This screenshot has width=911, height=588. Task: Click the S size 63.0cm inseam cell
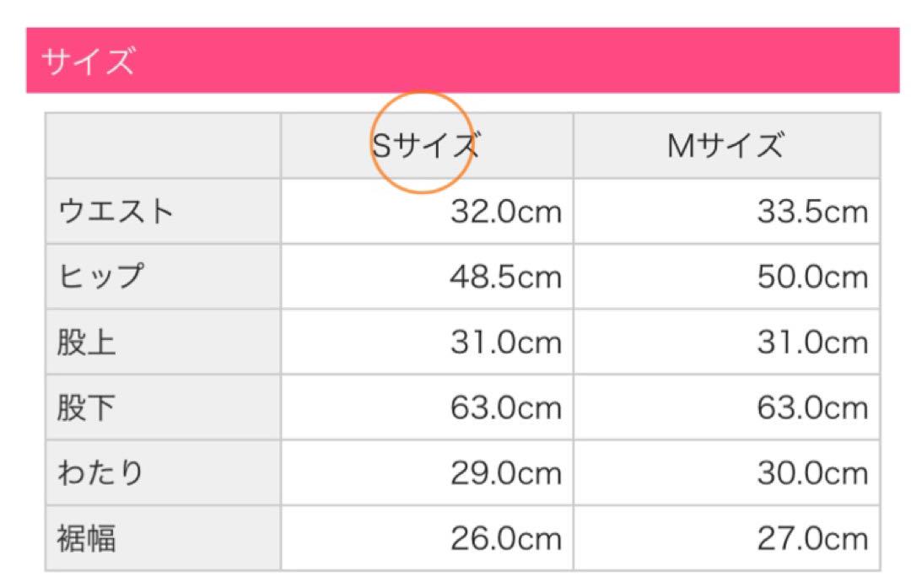click(427, 407)
